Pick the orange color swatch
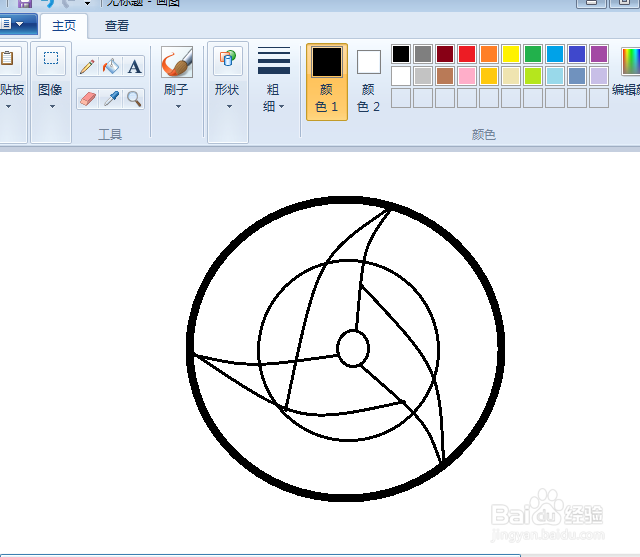The width and height of the screenshot is (640, 557). pos(489,54)
